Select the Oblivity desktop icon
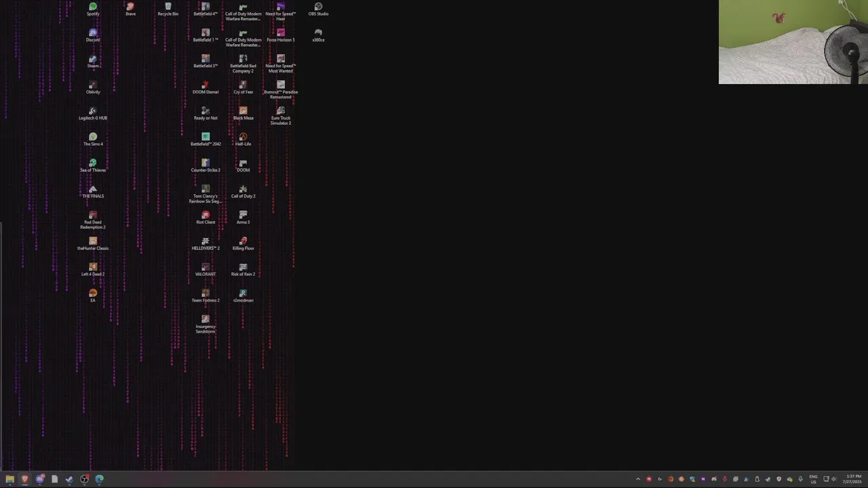 (x=93, y=87)
